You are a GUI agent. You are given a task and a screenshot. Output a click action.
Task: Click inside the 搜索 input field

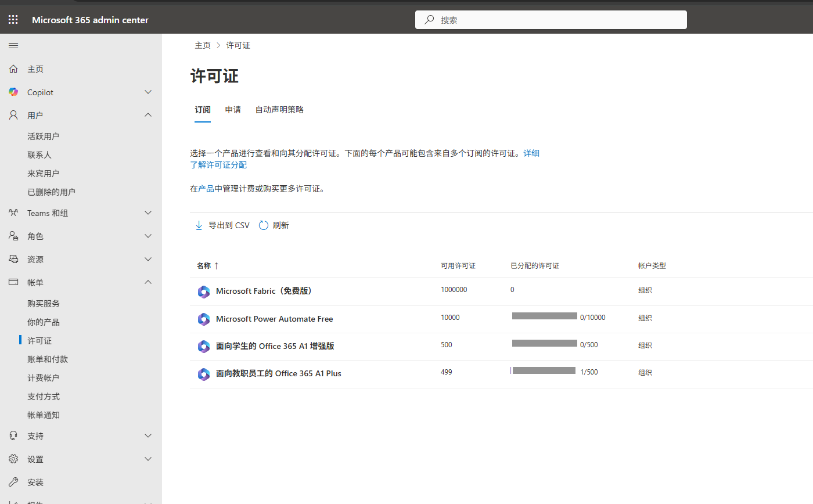pyautogui.click(x=551, y=20)
